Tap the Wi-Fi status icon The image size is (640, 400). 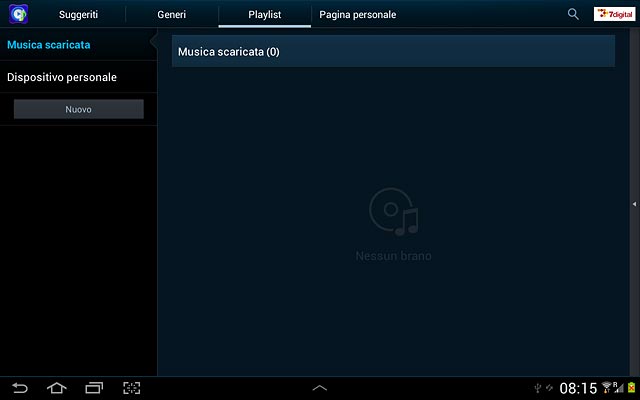click(607, 387)
